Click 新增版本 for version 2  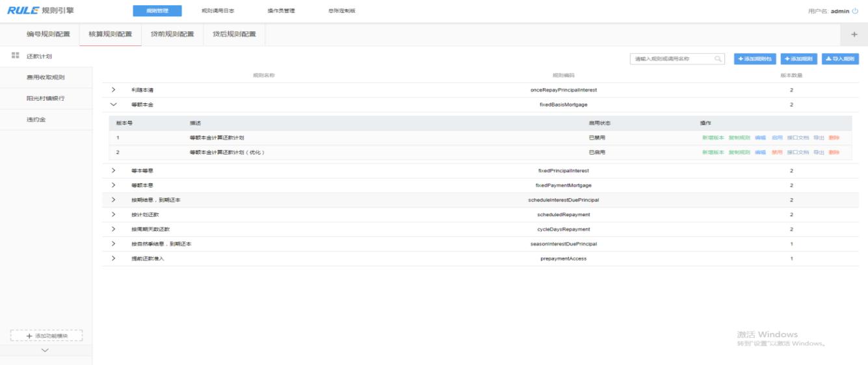tap(713, 152)
